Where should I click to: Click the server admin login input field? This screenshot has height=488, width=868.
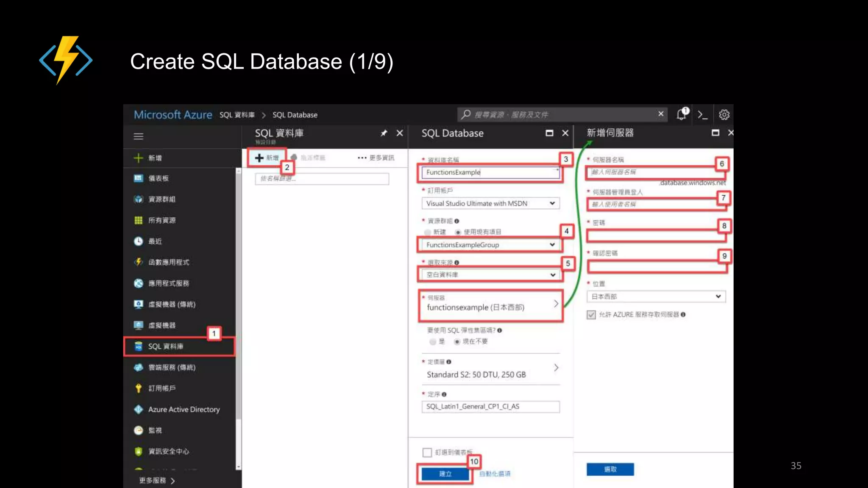[656, 204]
